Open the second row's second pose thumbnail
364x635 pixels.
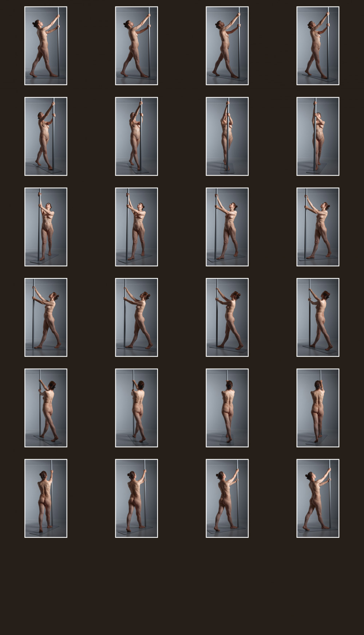pyautogui.click(x=136, y=136)
